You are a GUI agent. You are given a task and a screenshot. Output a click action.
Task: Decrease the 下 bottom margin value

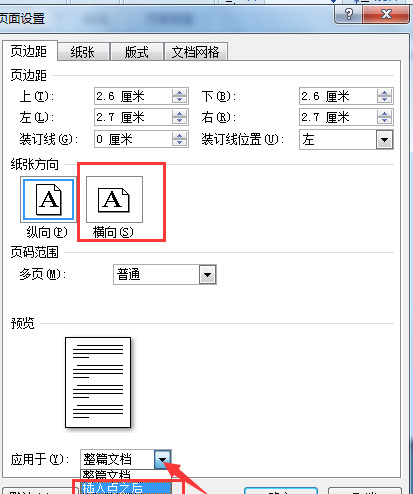(384, 100)
